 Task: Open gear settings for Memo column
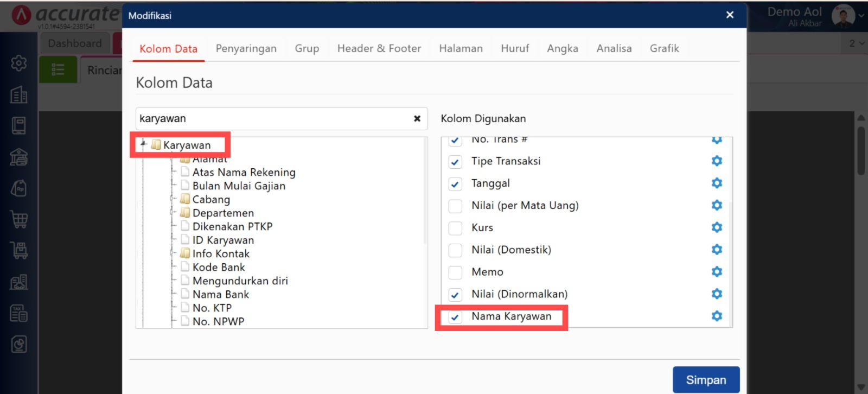tap(717, 271)
